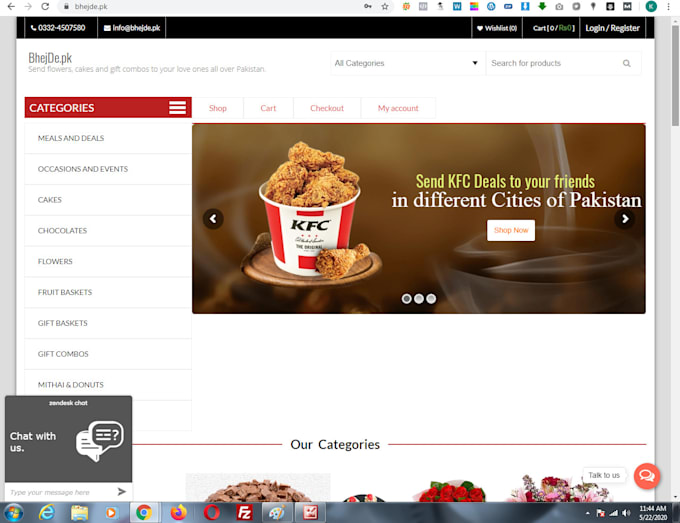The image size is (680, 523).
Task: Select the first slider dot
Action: tap(406, 298)
